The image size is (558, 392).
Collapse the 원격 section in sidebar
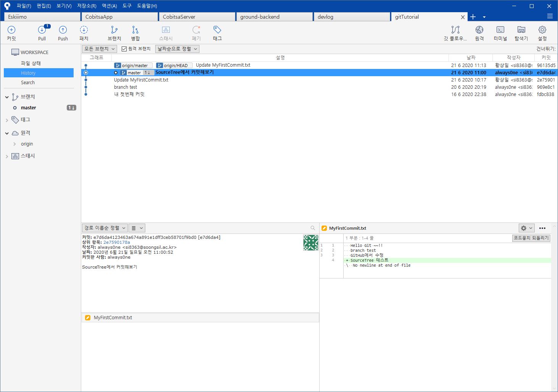pyautogui.click(x=7, y=133)
